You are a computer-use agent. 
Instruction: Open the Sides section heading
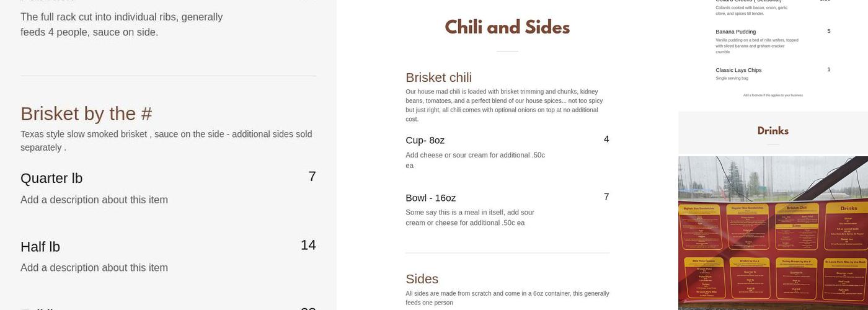[422, 279]
